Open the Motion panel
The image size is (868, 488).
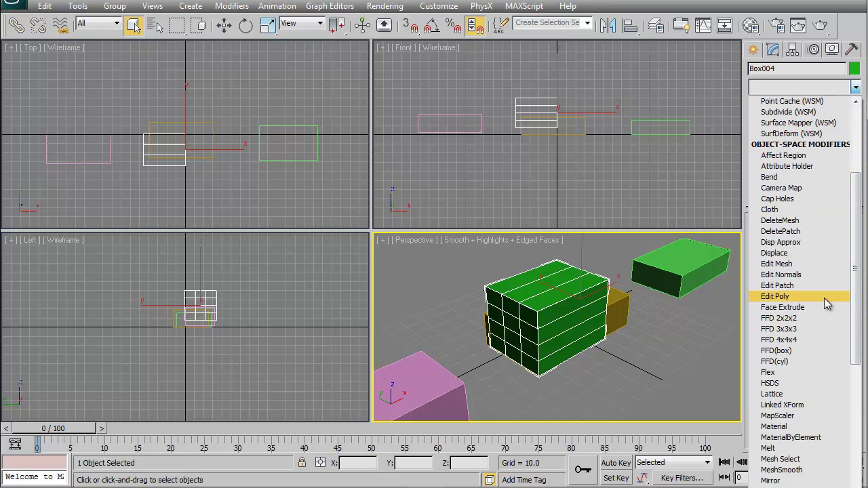click(x=812, y=49)
